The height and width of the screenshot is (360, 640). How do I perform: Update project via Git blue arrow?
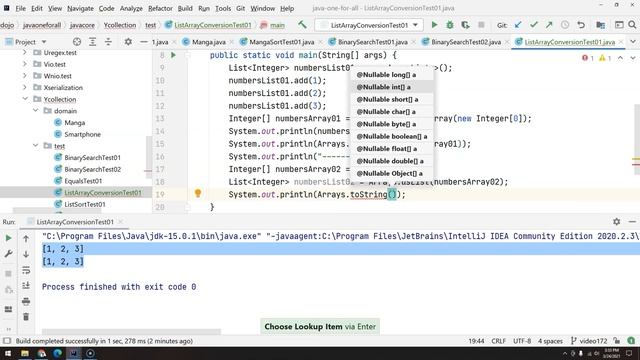click(518, 25)
